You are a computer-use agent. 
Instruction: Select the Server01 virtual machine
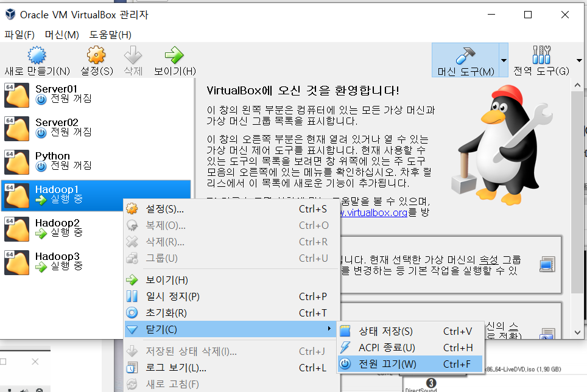[96, 94]
